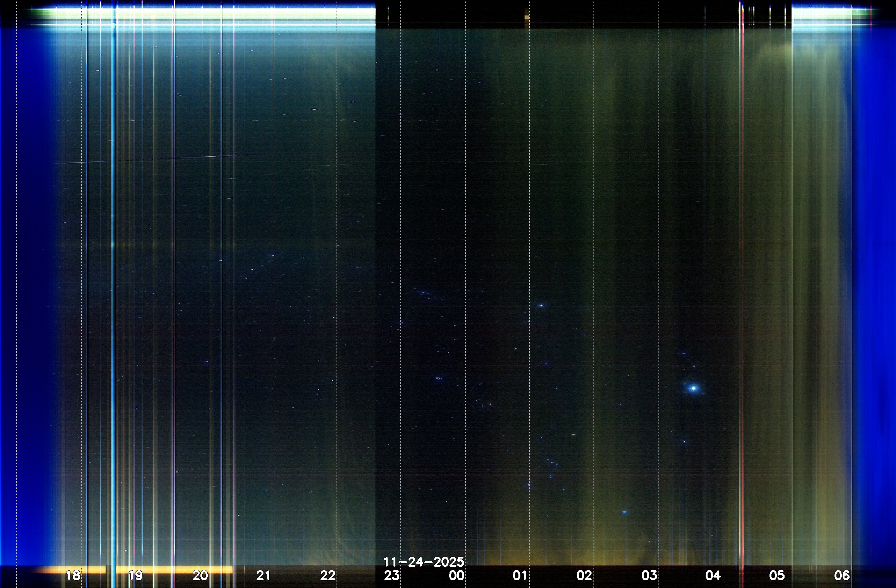Select the 03 hour label

pos(649,576)
